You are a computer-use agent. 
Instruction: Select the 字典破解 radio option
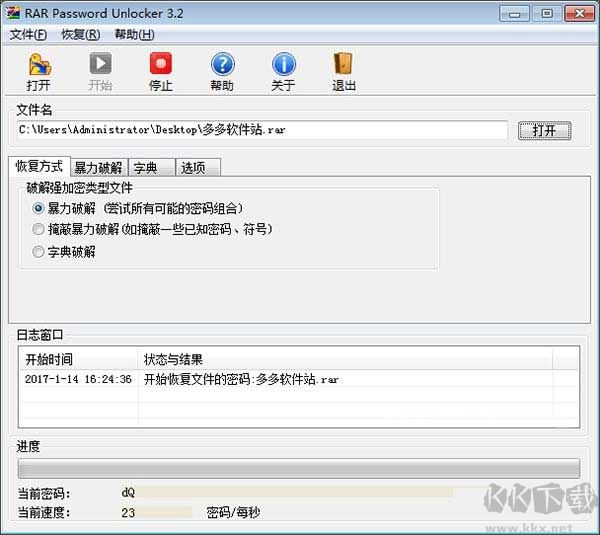(38, 252)
